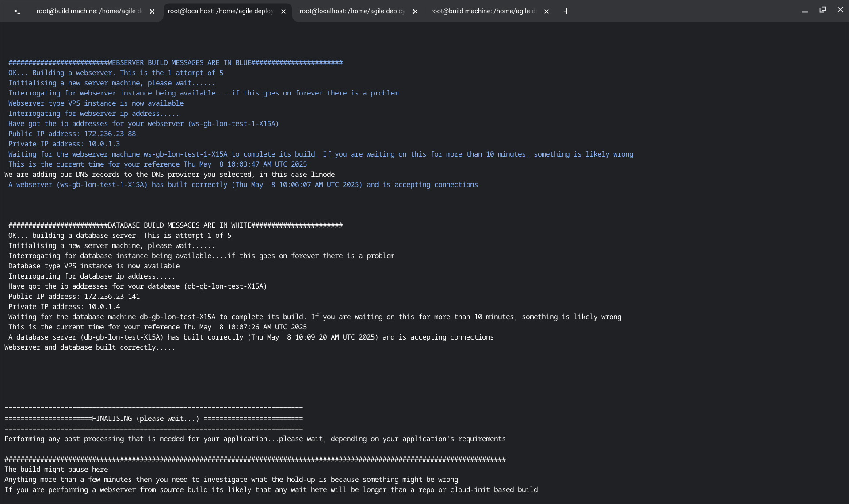
Task: Close the leftmost root@build-machine tab
Action: pyautogui.click(x=152, y=11)
